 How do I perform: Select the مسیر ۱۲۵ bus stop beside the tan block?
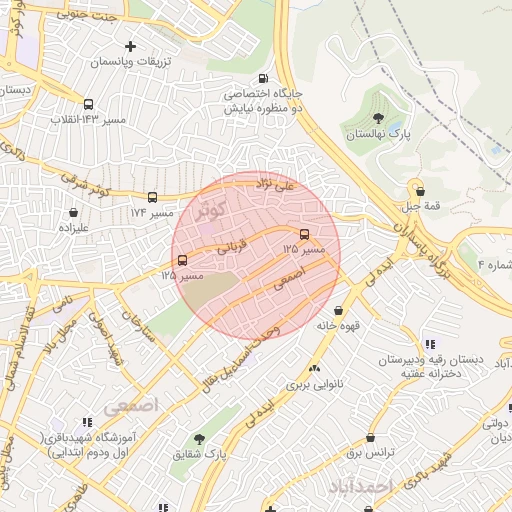point(182,260)
